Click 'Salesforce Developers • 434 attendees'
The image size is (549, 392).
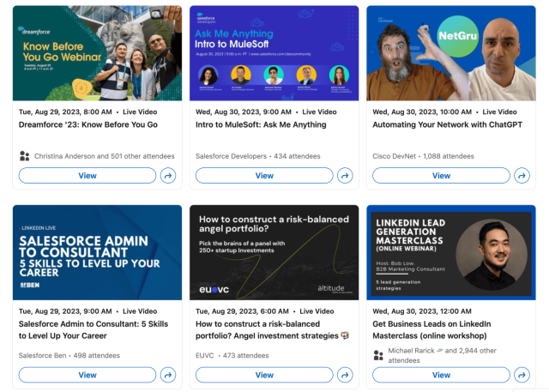pyautogui.click(x=257, y=156)
